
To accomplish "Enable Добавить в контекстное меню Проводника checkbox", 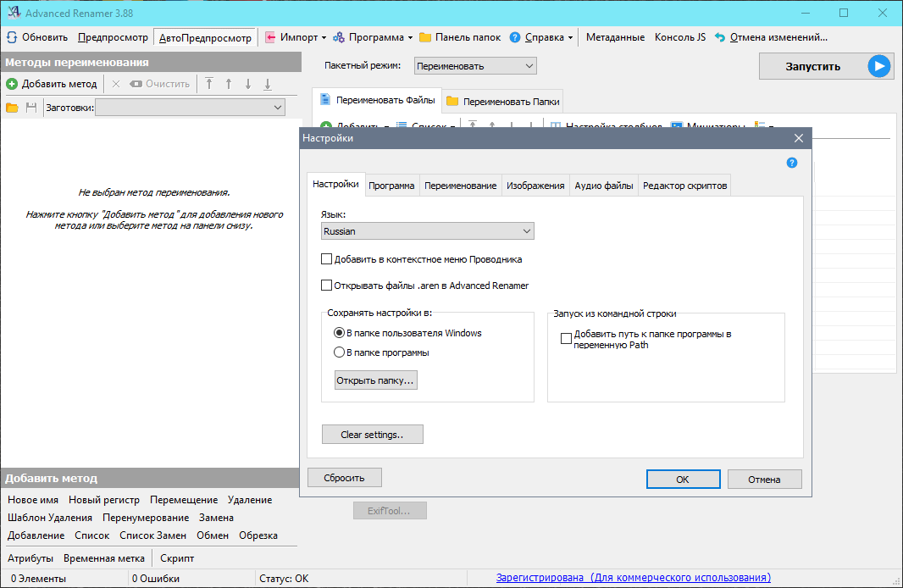I will click(326, 259).
